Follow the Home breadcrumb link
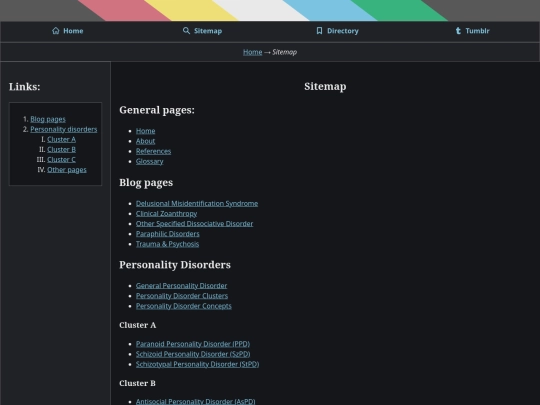This screenshot has height=405, width=540. click(x=252, y=52)
